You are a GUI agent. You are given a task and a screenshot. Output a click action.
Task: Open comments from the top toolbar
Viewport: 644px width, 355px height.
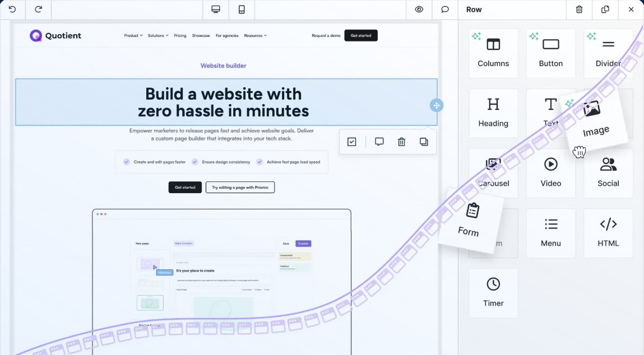click(x=445, y=10)
